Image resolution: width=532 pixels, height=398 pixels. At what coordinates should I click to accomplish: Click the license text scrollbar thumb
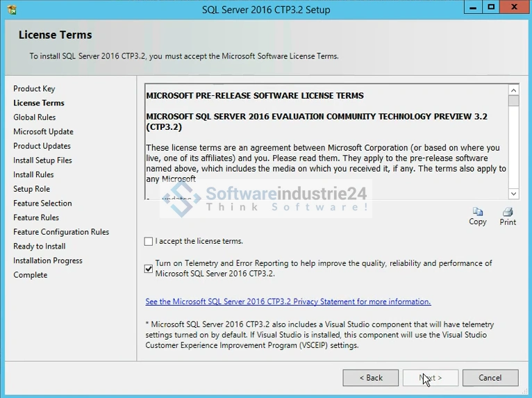(513, 101)
